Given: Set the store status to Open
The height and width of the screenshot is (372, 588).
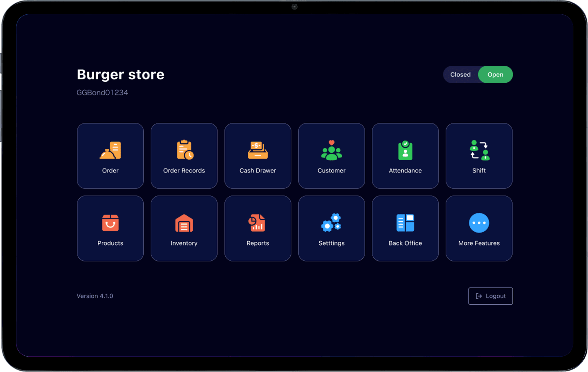Looking at the screenshot, I should click(496, 74).
